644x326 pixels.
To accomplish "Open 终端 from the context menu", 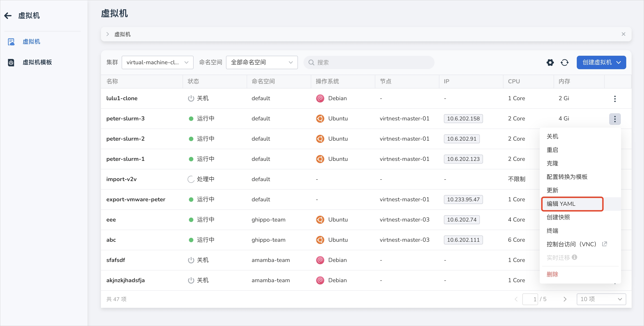I will pyautogui.click(x=580, y=231).
